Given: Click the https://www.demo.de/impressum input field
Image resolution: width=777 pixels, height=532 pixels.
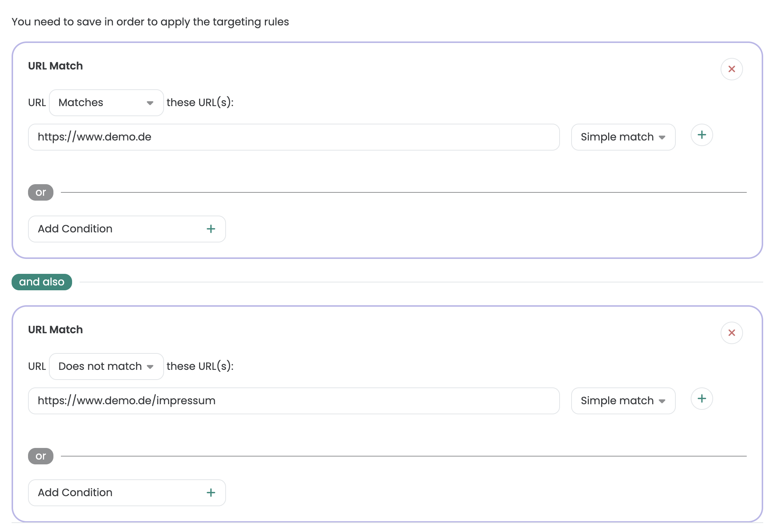Looking at the screenshot, I should (x=294, y=401).
